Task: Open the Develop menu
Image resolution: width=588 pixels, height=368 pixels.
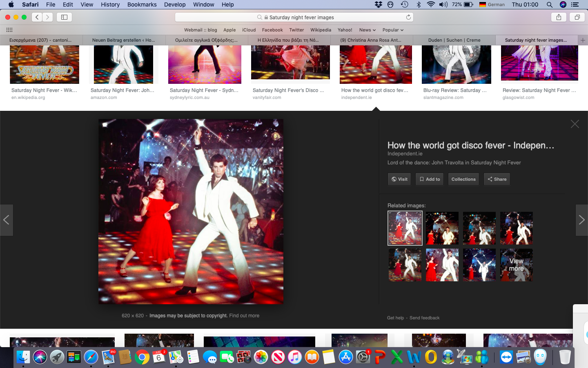Action: click(x=175, y=4)
